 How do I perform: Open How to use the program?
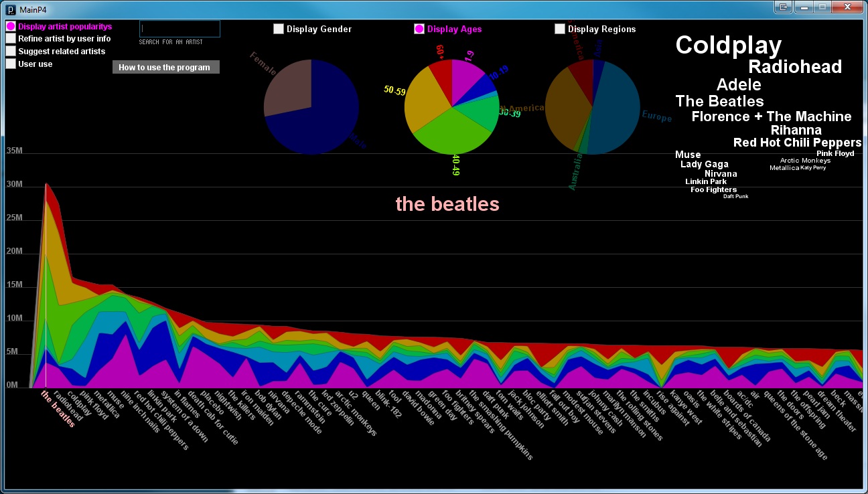165,67
